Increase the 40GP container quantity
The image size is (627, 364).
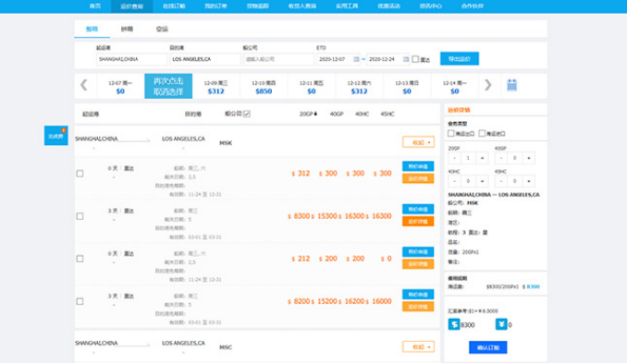529,158
